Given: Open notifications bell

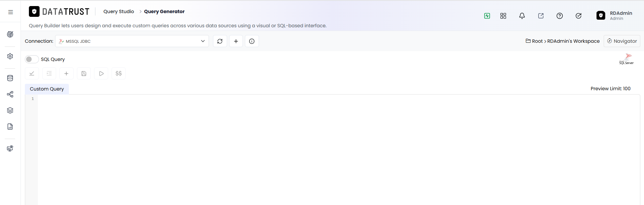Looking at the screenshot, I should click(522, 16).
